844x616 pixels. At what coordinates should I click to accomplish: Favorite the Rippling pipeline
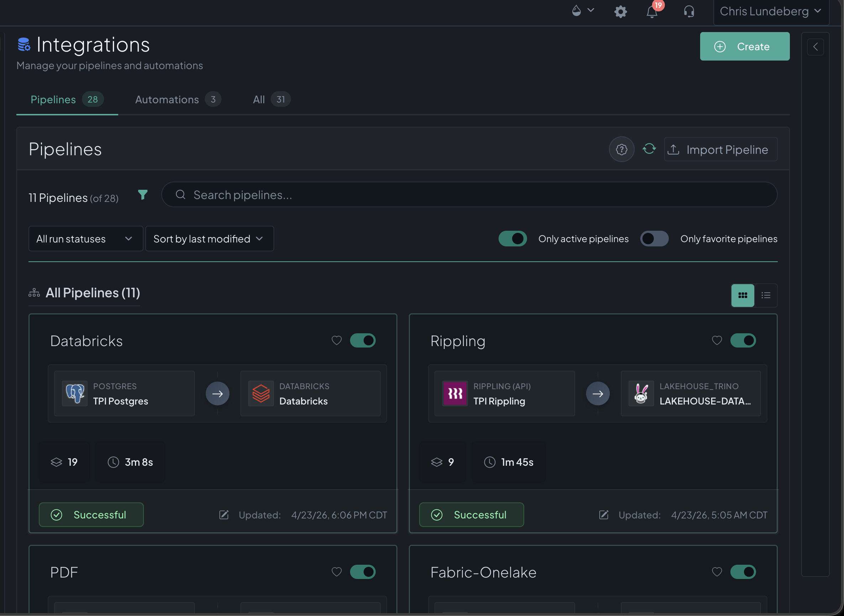click(x=717, y=340)
